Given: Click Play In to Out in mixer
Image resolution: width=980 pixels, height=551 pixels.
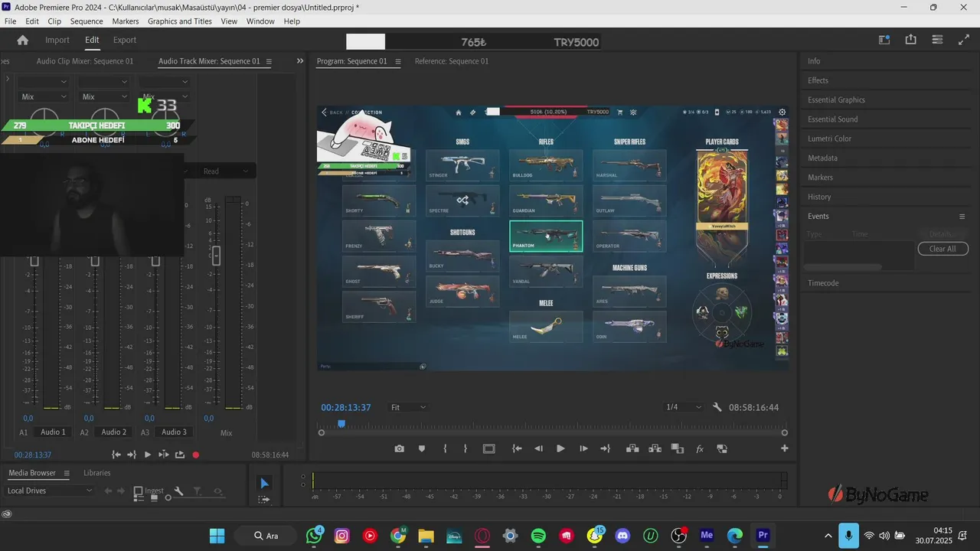Looking at the screenshot, I should click(x=163, y=455).
